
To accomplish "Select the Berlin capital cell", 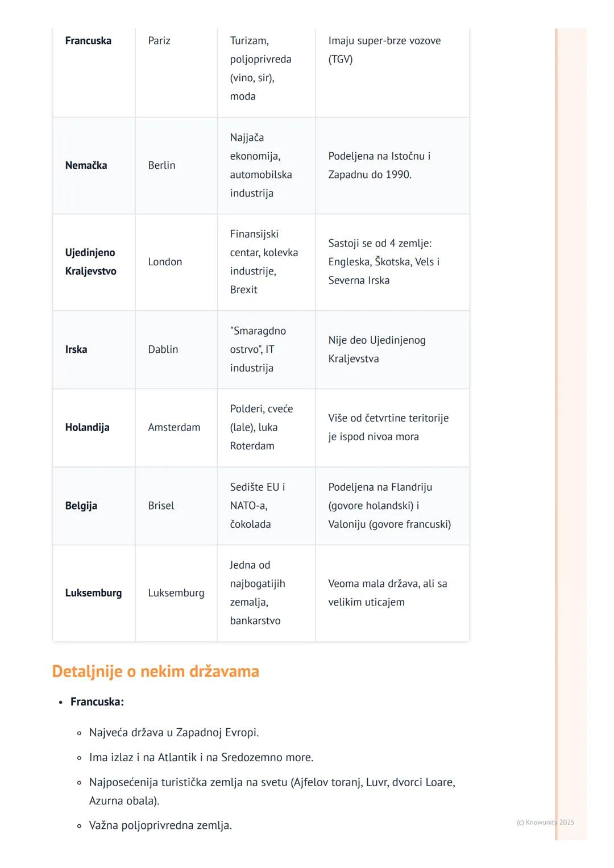I will (161, 165).
